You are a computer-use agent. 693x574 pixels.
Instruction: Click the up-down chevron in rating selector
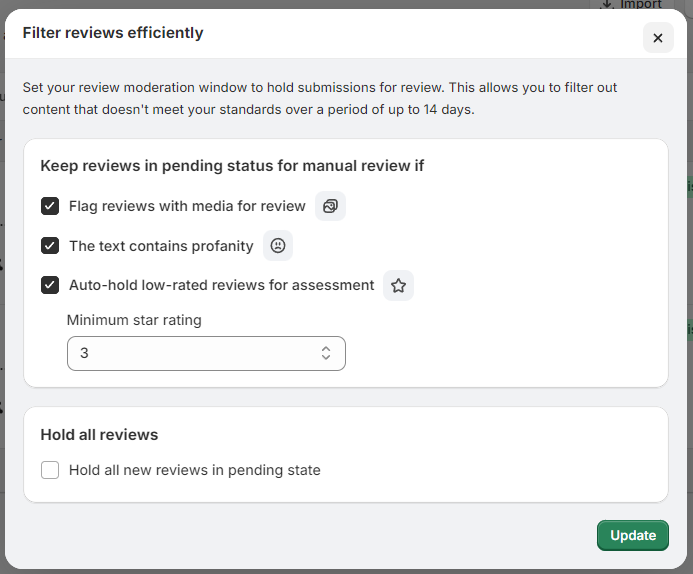tap(326, 353)
